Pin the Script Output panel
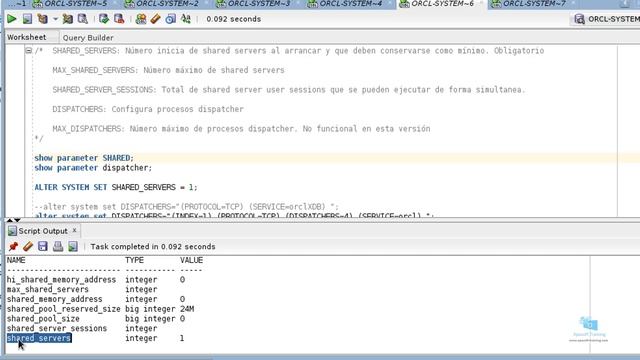The image size is (640, 360). point(13,246)
